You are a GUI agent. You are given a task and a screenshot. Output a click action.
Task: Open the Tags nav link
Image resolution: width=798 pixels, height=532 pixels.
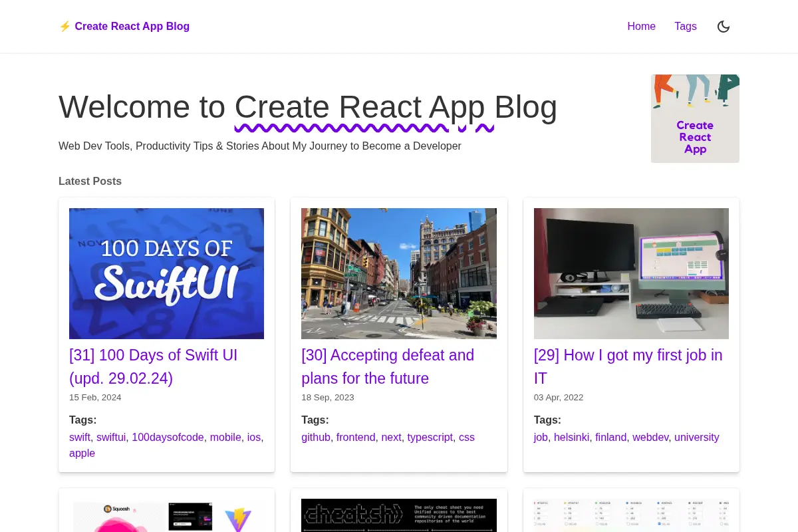coord(686,27)
